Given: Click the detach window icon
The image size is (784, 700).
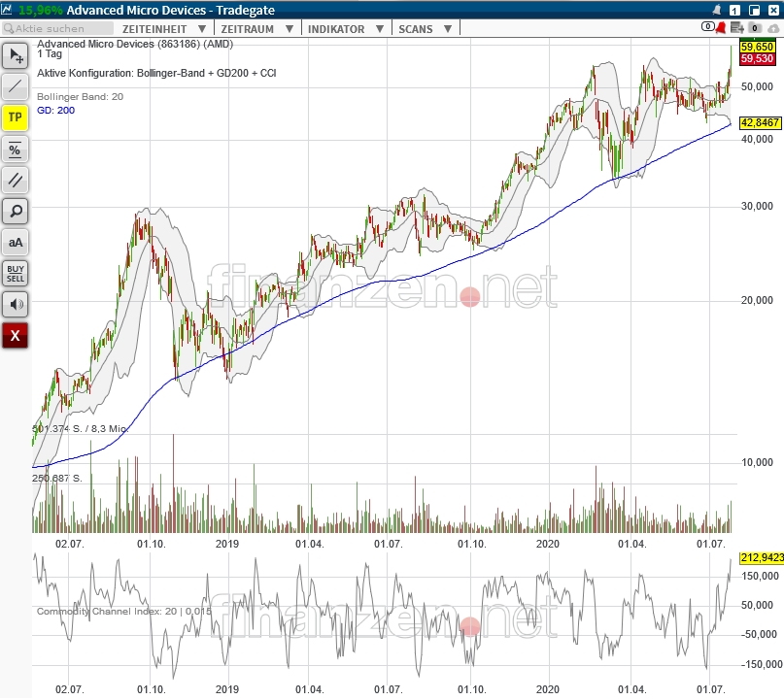Looking at the screenshot, I should click(x=754, y=10).
